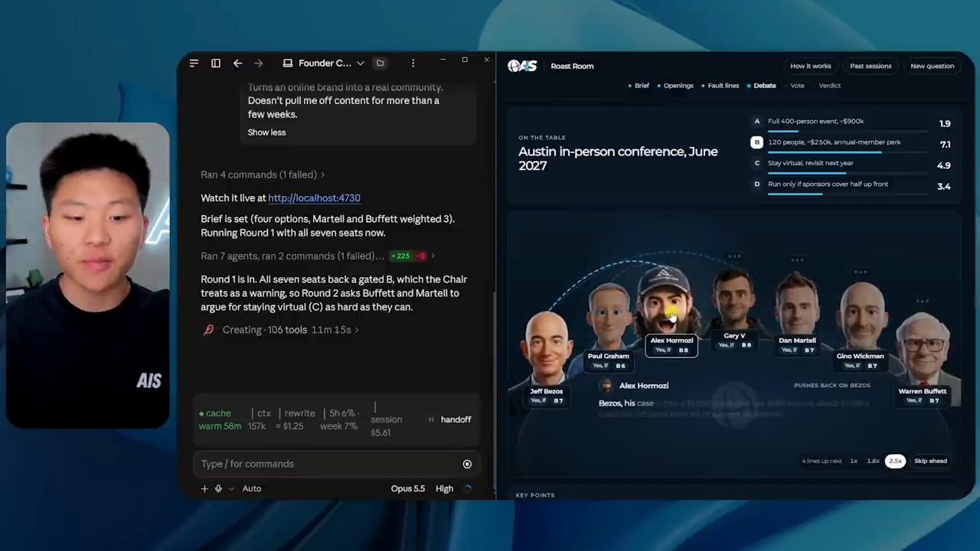Set playback speed to 1.6x
Image resolution: width=980 pixels, height=551 pixels.
873,461
